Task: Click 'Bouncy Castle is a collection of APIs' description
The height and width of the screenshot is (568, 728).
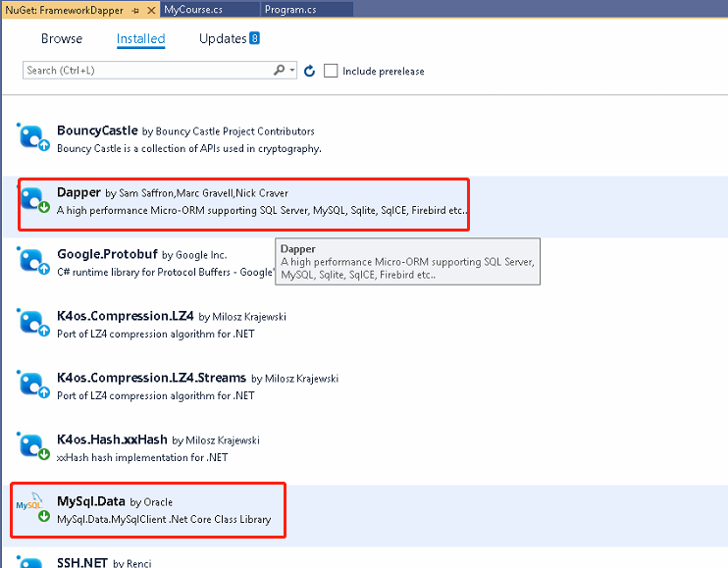Action: coord(189,148)
